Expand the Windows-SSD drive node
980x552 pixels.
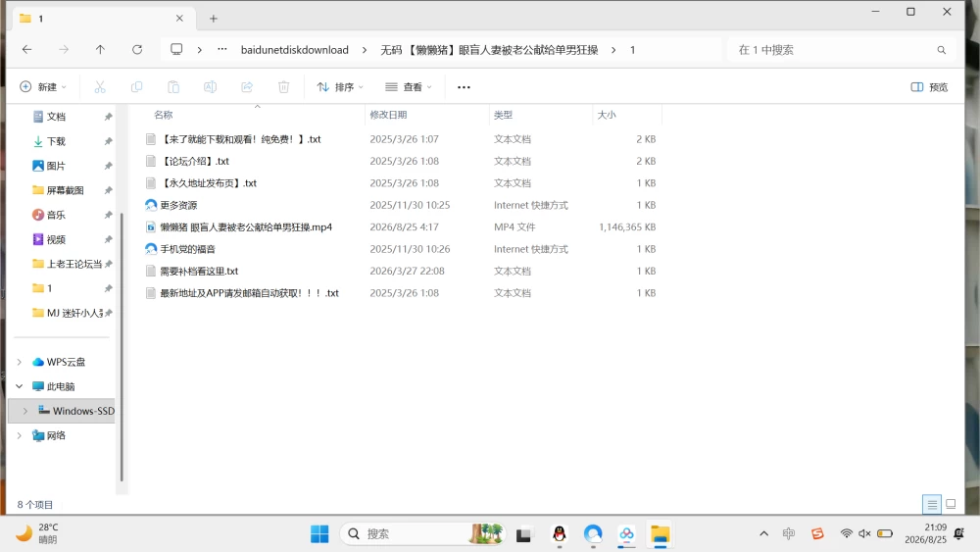pos(25,411)
